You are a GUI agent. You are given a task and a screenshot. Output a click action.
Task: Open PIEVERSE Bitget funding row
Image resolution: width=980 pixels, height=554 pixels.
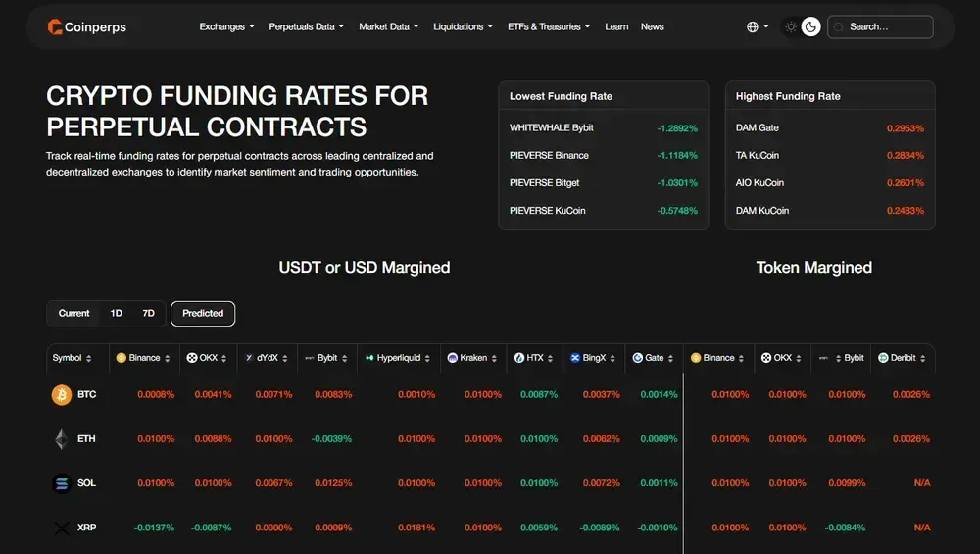603,182
